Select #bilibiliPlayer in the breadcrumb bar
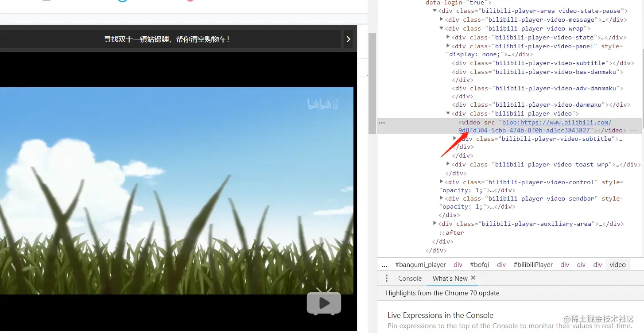 point(533,264)
